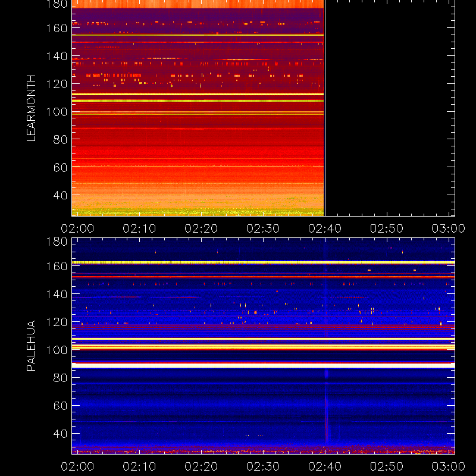Click the 140 frequency tick on PALEHUA axis
The width and height of the screenshot is (476, 476).
57,294
